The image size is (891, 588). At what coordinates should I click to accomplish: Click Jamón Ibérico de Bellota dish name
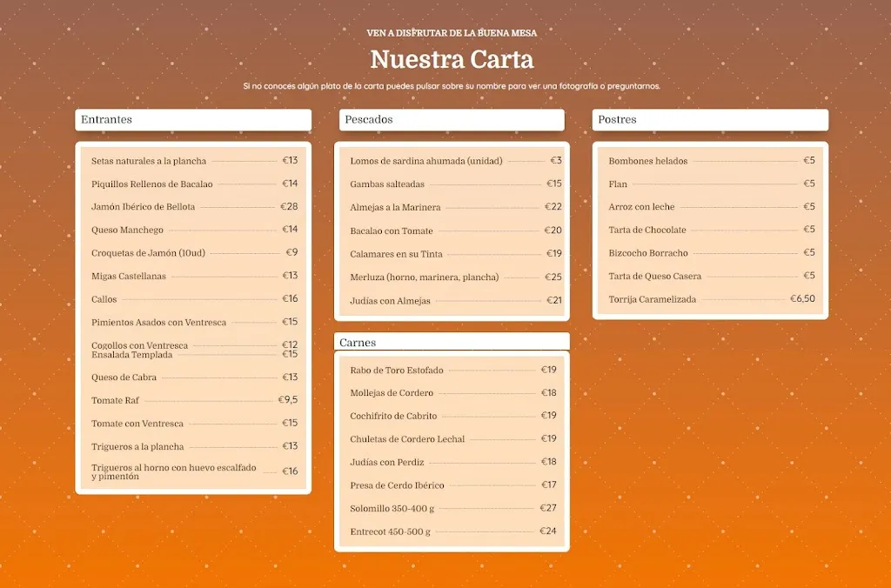143,207
